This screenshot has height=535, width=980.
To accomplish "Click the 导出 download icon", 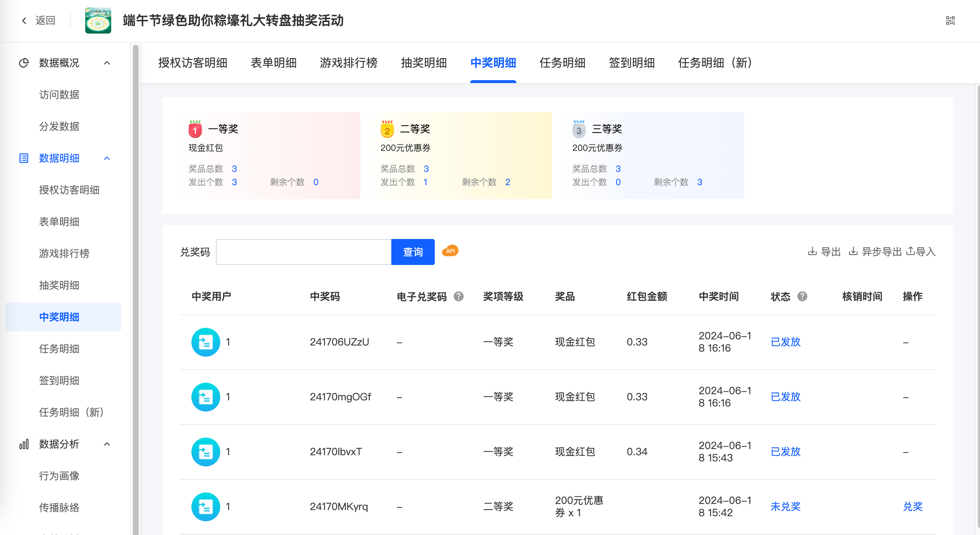I will (x=812, y=251).
